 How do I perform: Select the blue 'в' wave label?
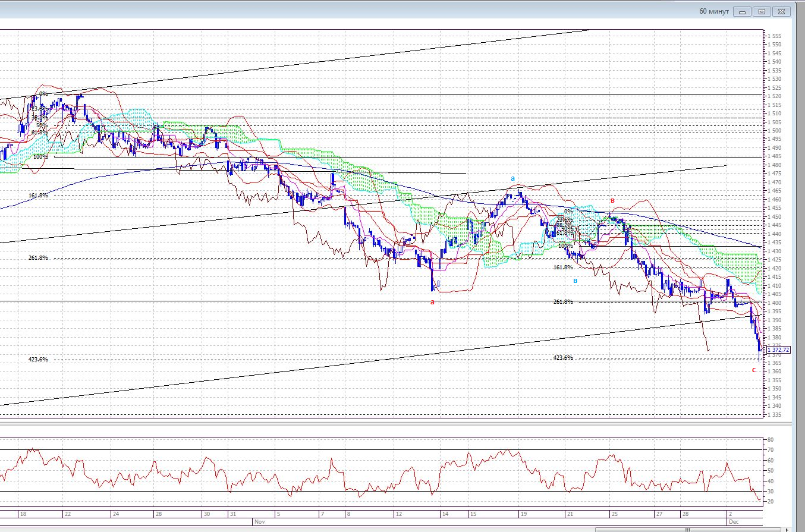(x=575, y=280)
